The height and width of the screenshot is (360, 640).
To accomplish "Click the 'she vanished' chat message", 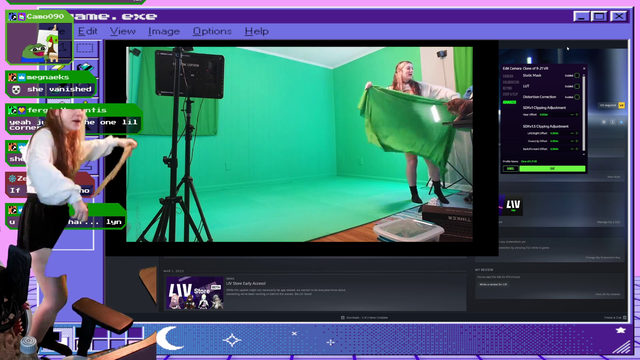I will 59,89.
